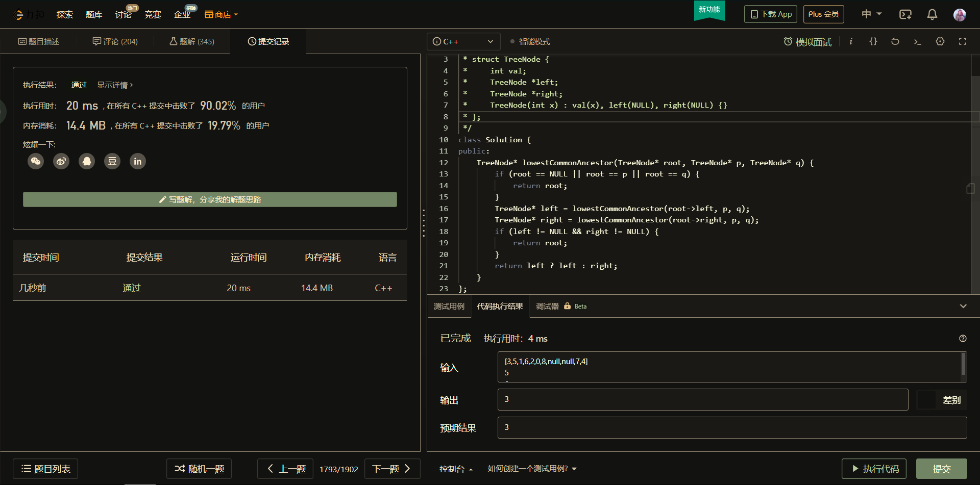This screenshot has height=485, width=980.
Task: Click the debugger lock icon
Action: 567,306
